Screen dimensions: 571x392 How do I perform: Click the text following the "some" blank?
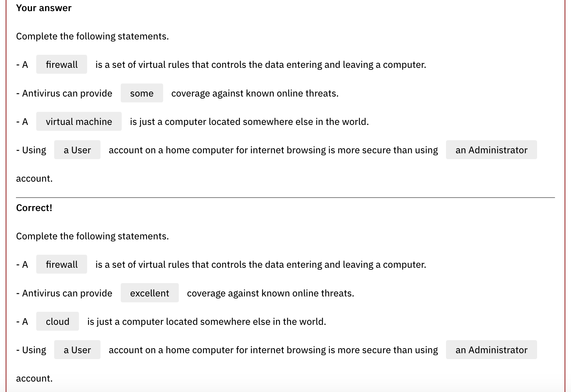[x=255, y=93]
